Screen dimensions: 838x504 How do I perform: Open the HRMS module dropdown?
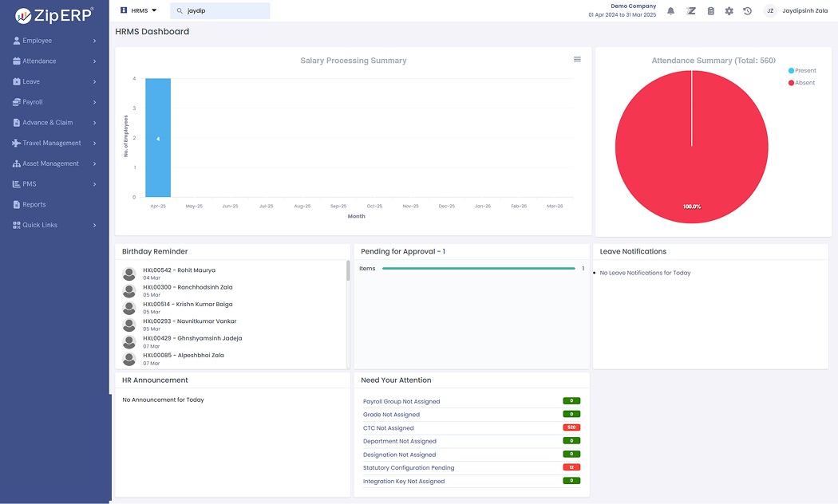tap(138, 10)
